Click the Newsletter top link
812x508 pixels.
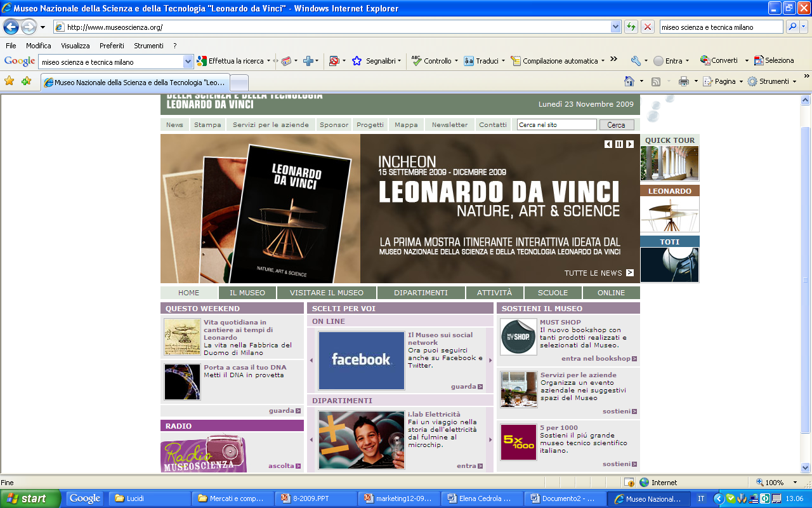[x=450, y=125]
